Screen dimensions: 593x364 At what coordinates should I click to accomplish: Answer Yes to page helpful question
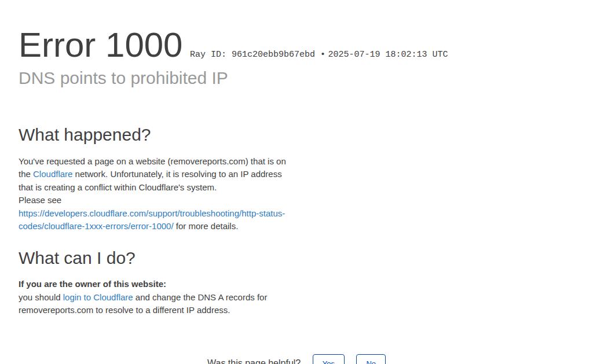(x=328, y=359)
